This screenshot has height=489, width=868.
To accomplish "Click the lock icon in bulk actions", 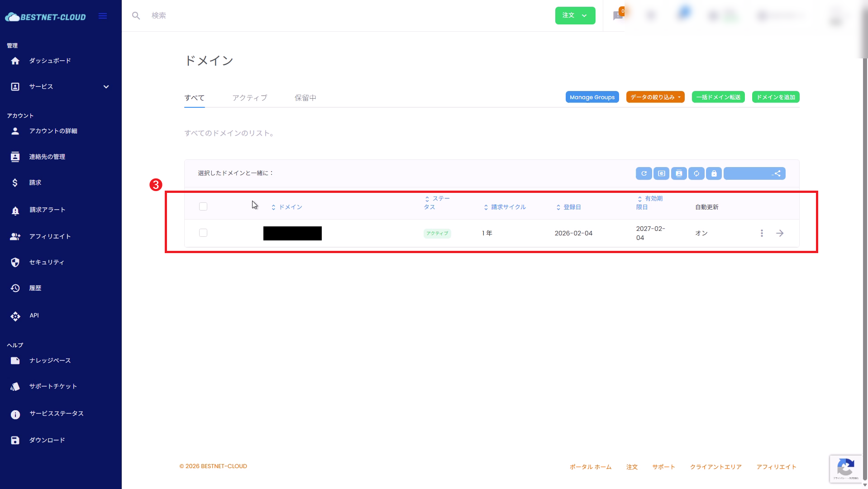I will [x=714, y=173].
